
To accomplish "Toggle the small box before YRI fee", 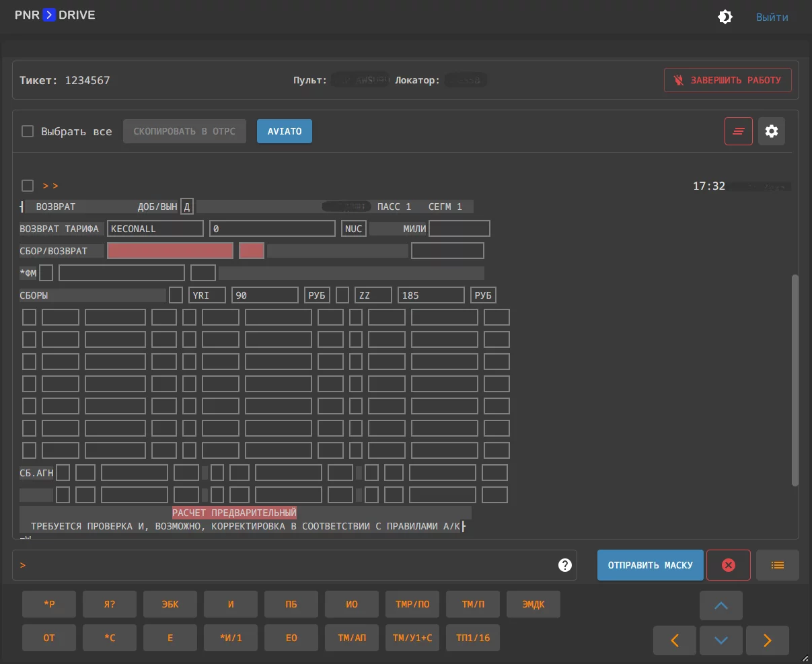I will click(176, 295).
